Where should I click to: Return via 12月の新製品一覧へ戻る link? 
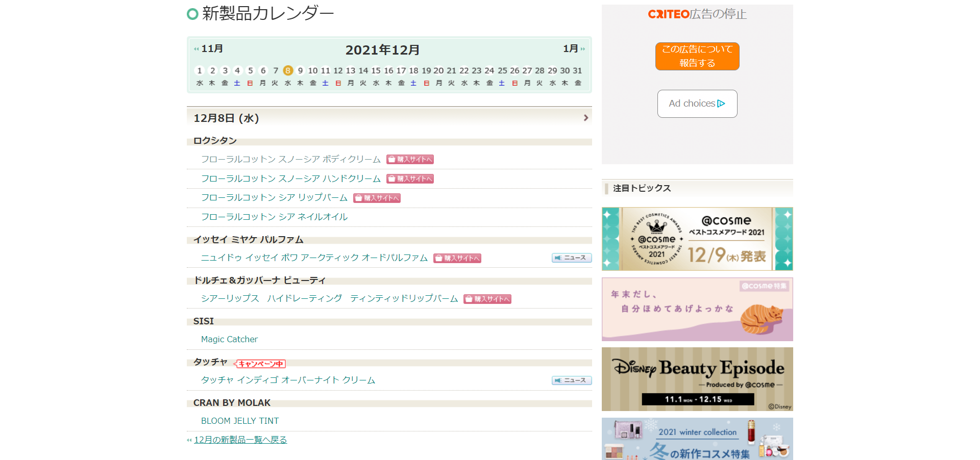[240, 440]
